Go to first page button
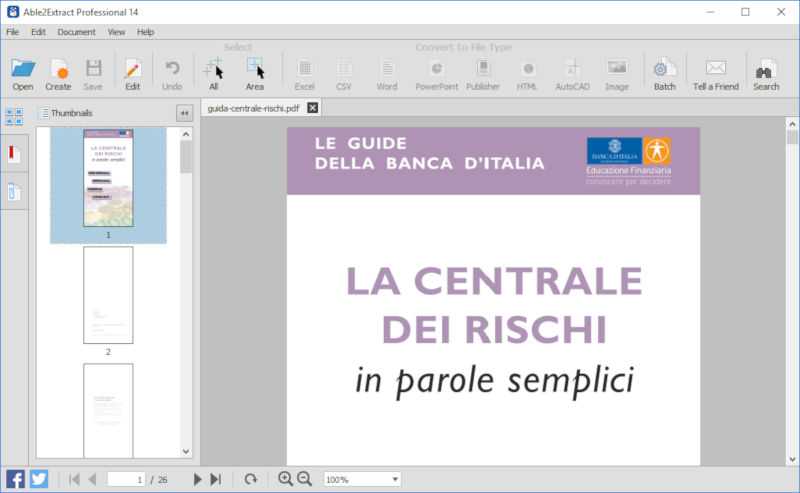800x493 pixels. coord(74,479)
